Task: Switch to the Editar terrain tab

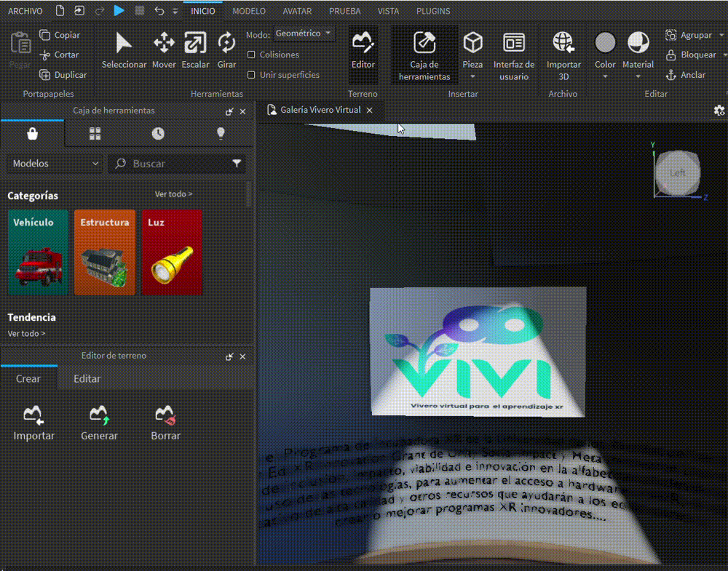Action: click(x=87, y=379)
